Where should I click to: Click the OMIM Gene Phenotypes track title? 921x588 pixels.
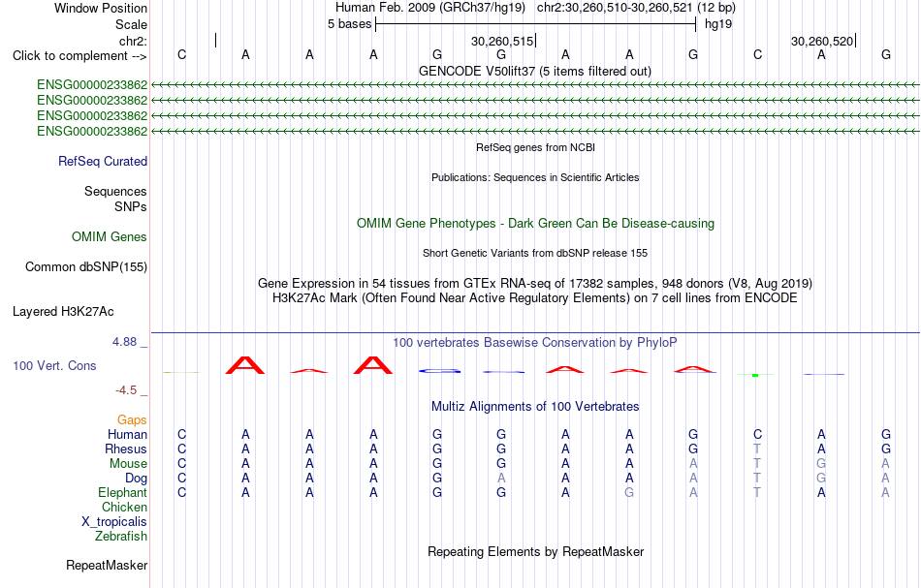(x=535, y=224)
